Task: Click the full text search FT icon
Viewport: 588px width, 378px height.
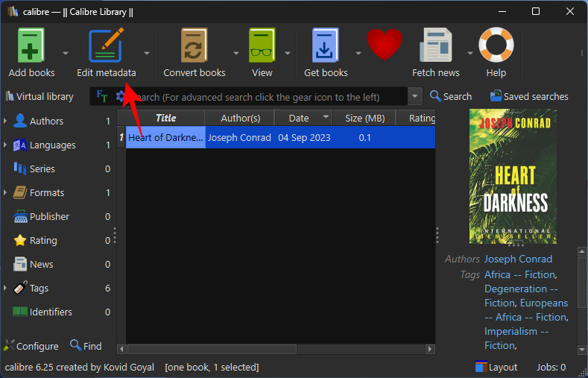Action: coord(102,96)
